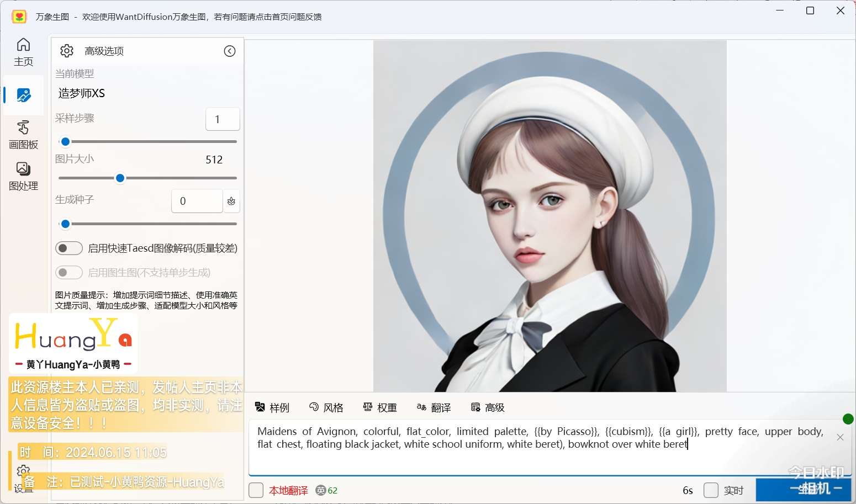Check the 本地翻译 checkbox
Viewport: 856px width, 504px height.
click(x=256, y=490)
